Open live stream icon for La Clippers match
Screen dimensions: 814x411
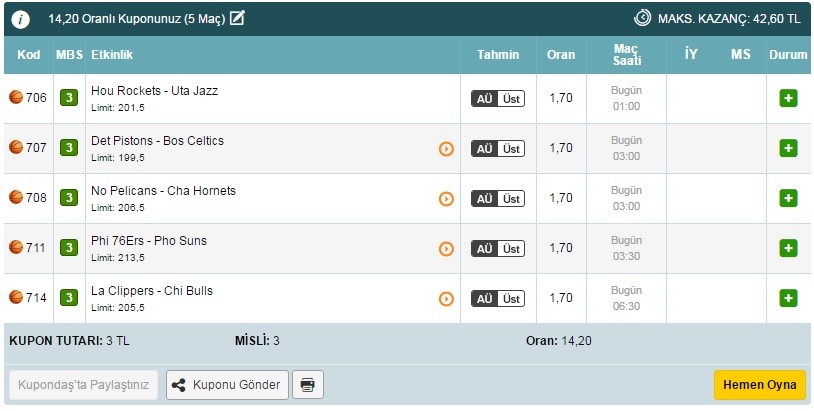pos(446,299)
